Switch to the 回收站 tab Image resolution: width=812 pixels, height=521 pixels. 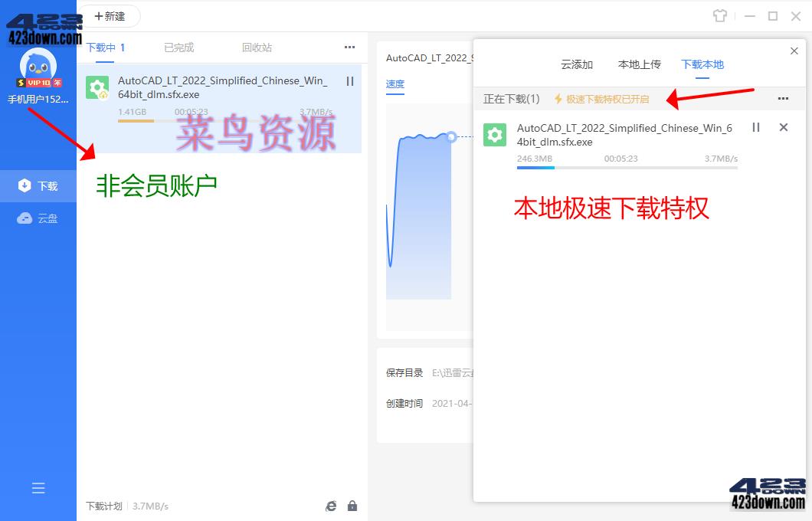pyautogui.click(x=257, y=48)
